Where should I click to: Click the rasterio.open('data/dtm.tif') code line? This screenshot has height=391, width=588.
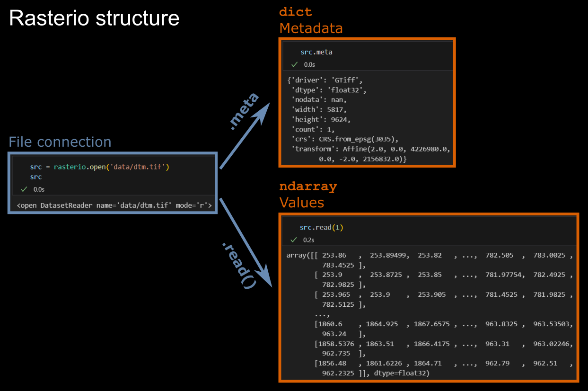[99, 167]
